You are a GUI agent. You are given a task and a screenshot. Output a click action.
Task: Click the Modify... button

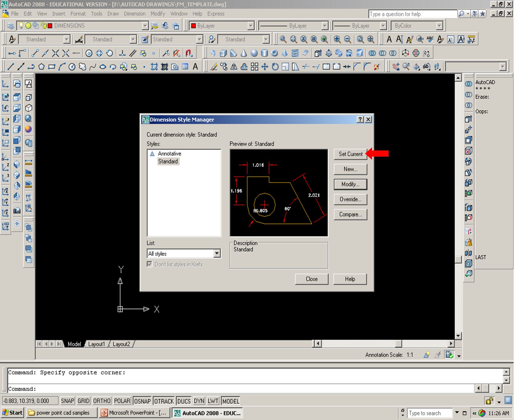(x=351, y=184)
